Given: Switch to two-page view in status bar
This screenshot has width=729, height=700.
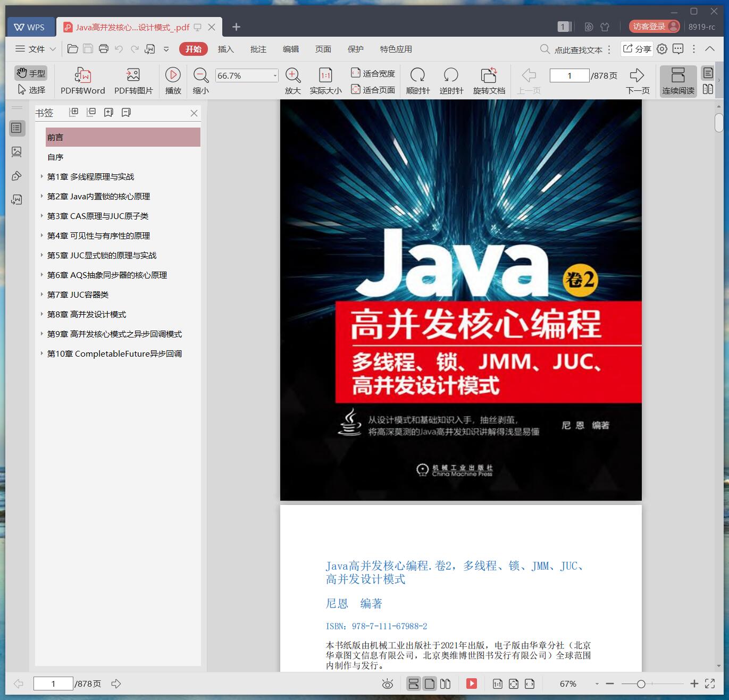Looking at the screenshot, I should point(446,684).
